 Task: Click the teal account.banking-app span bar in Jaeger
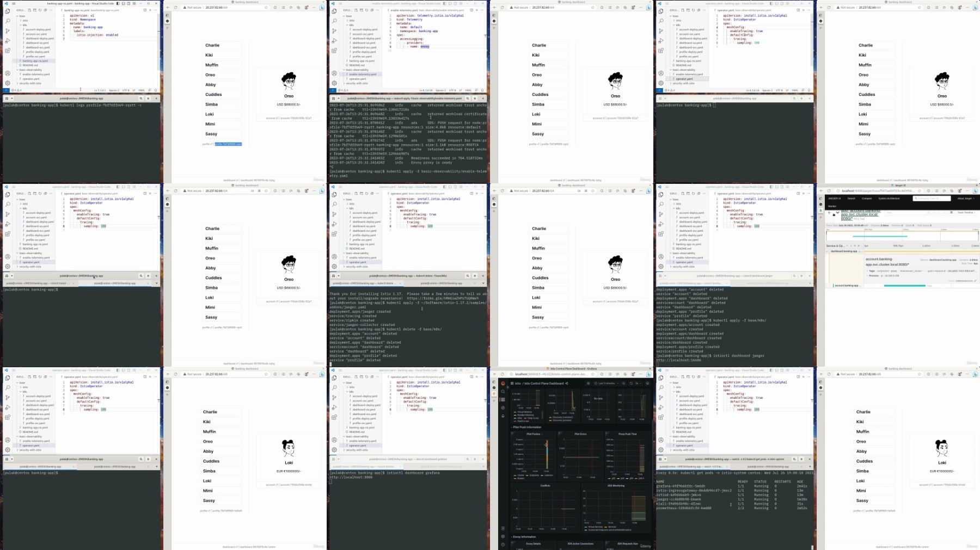(x=905, y=285)
